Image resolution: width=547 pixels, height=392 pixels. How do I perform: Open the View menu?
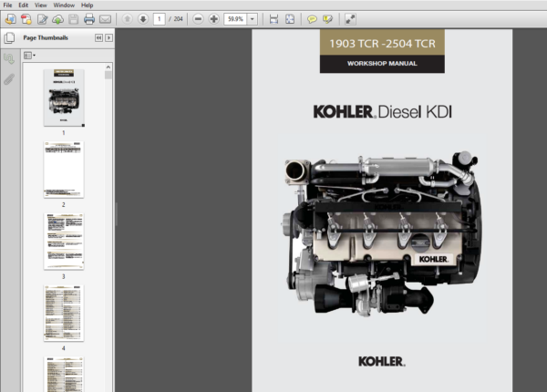[x=40, y=5]
